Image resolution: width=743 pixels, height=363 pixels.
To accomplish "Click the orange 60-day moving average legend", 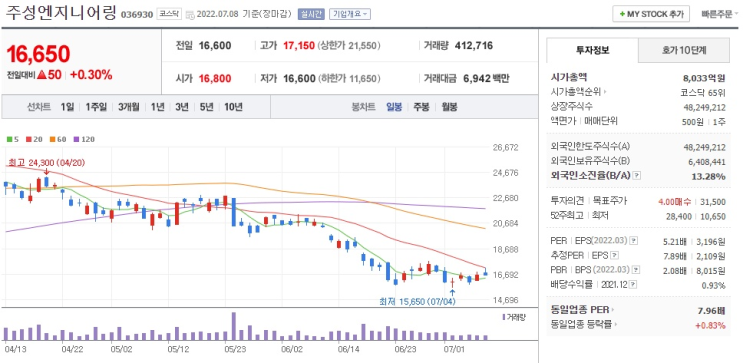I will 57,139.
